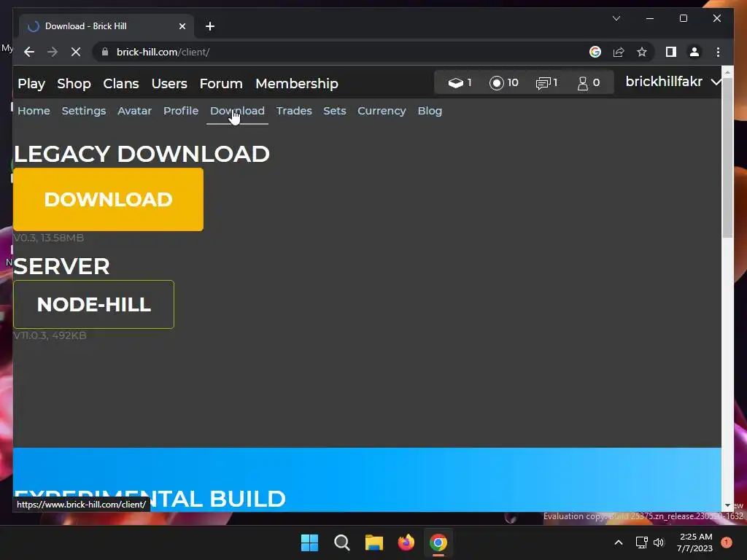Open Chrome profile menu
The image size is (747, 560).
[694, 52]
